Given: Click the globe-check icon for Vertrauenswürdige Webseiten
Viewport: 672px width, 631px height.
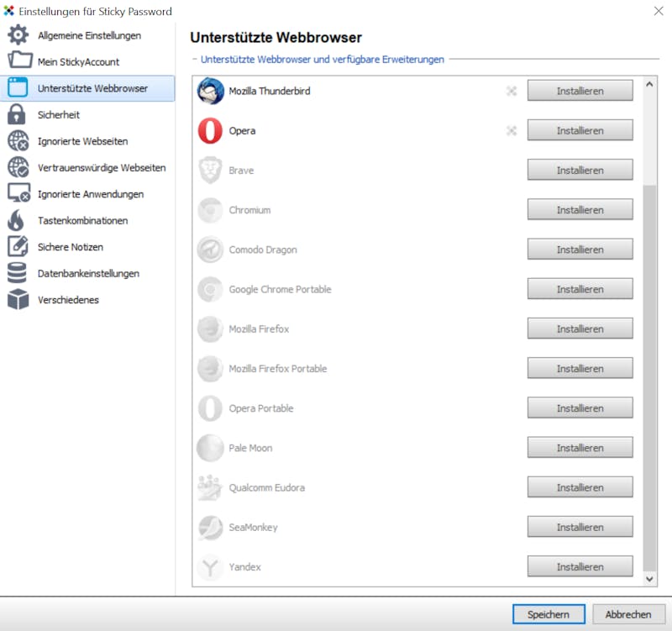Looking at the screenshot, I should [x=18, y=167].
